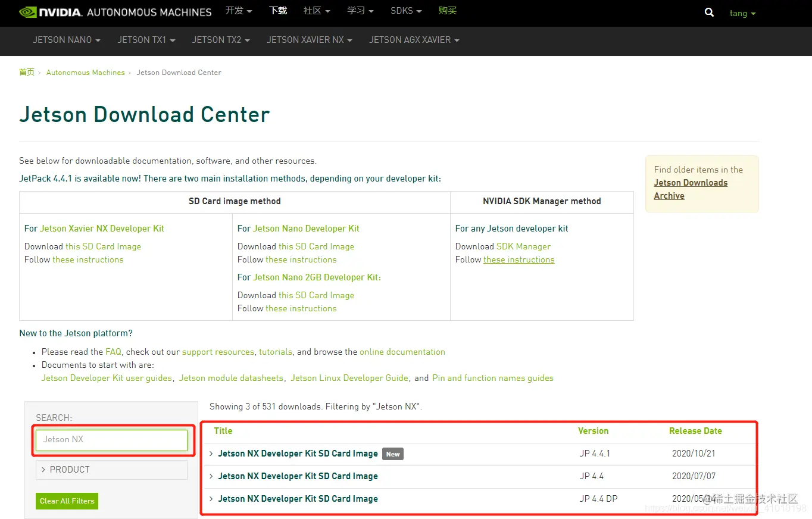Click the 首页 breadcrumb link

coord(27,72)
